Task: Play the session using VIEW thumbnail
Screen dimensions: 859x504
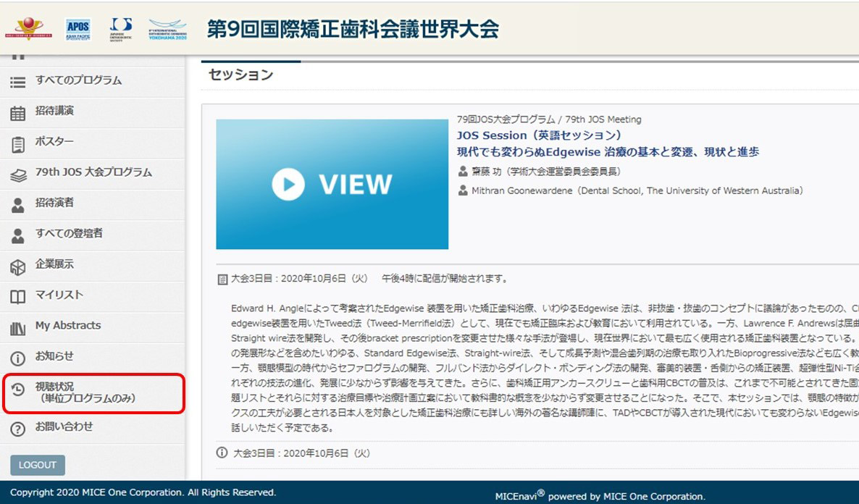Action: coord(332,184)
